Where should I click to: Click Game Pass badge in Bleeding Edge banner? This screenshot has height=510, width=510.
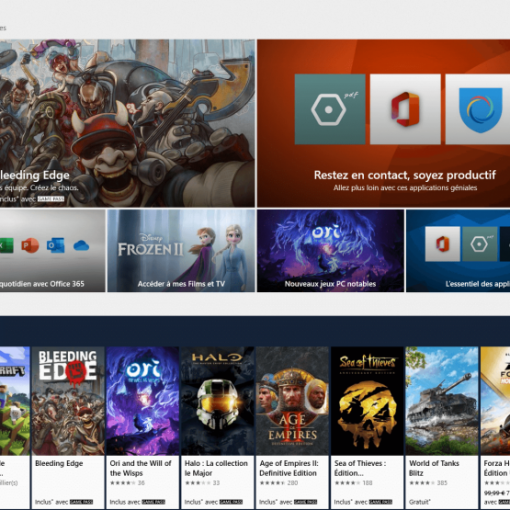tap(51, 199)
